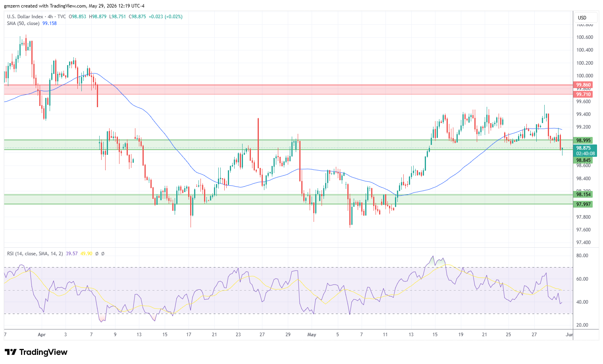Click the U.S. Dollar Index symbol title
This screenshot has height=364, width=603.
tap(26, 17)
